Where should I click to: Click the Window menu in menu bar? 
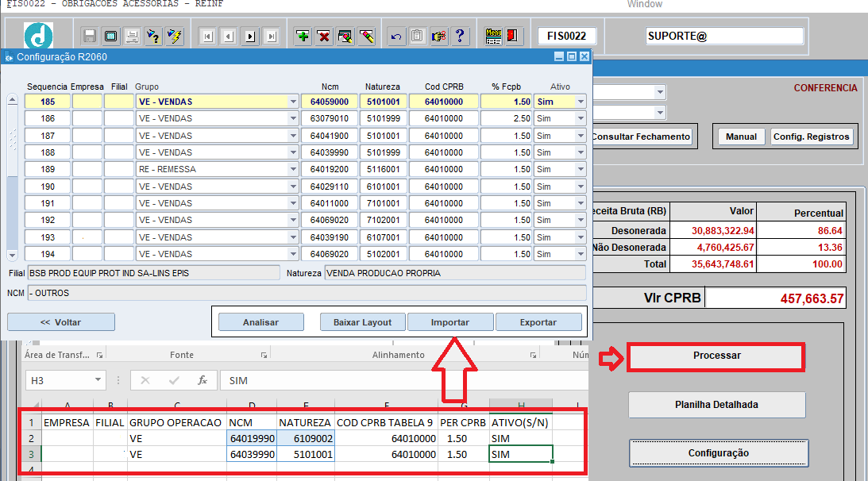(x=644, y=4)
